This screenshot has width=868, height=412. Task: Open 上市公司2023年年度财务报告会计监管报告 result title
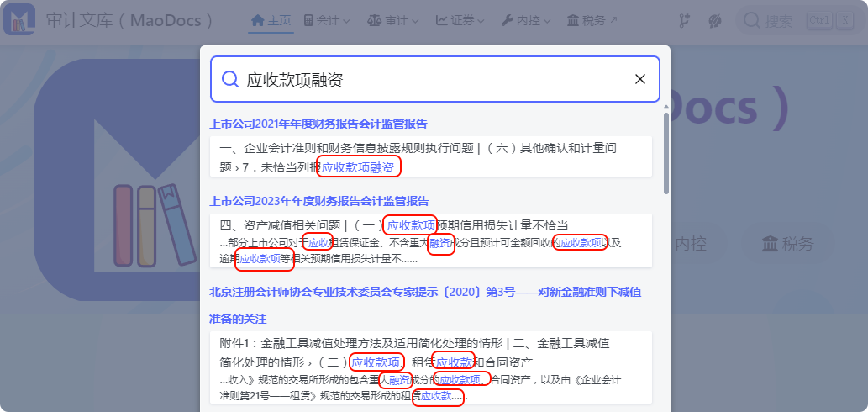(x=319, y=201)
